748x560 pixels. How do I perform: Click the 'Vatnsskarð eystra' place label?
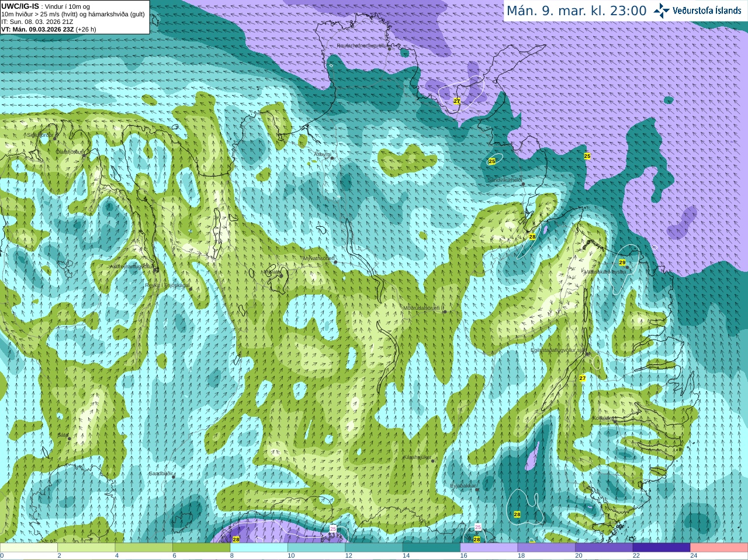(x=605, y=272)
